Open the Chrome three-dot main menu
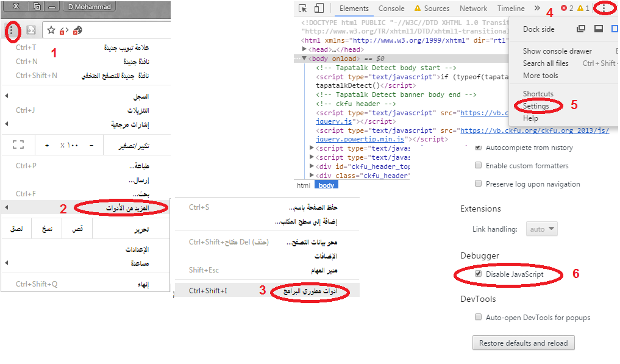 [12, 30]
